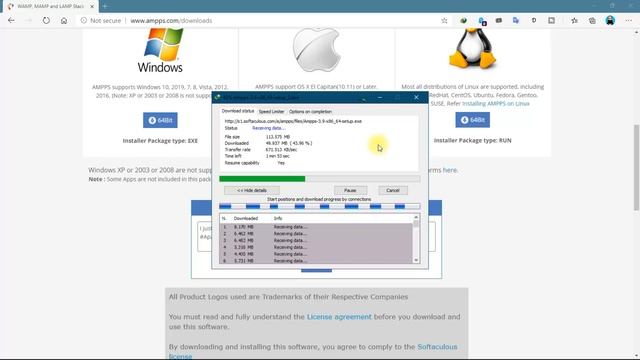This screenshot has height=360, width=640.
Task: Close the WAMP, MAMP and LAMP tab
Action: click(92, 7)
